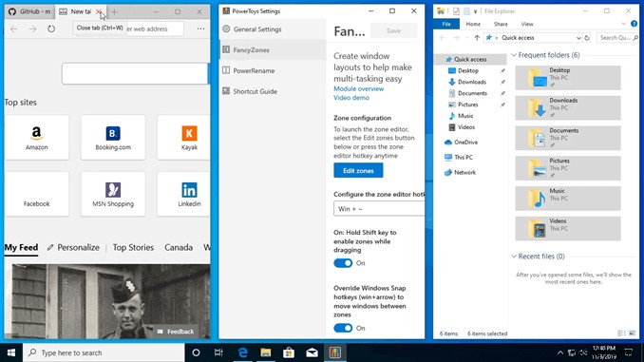Select the Canada feed tab

(x=179, y=247)
